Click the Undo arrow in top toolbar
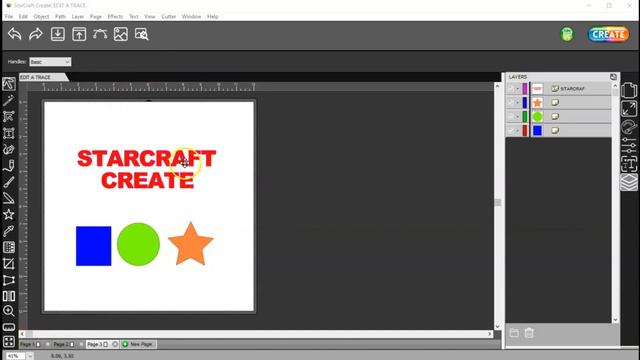The image size is (640, 360). (15, 34)
